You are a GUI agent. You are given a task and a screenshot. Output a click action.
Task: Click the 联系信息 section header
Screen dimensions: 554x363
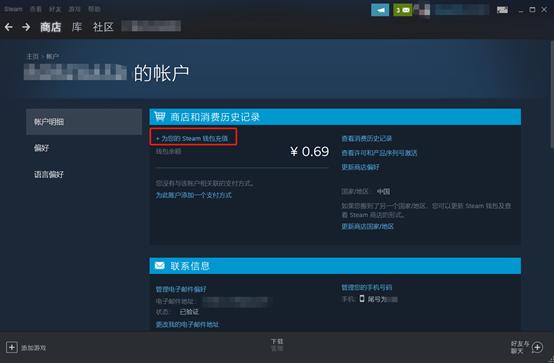click(335, 266)
